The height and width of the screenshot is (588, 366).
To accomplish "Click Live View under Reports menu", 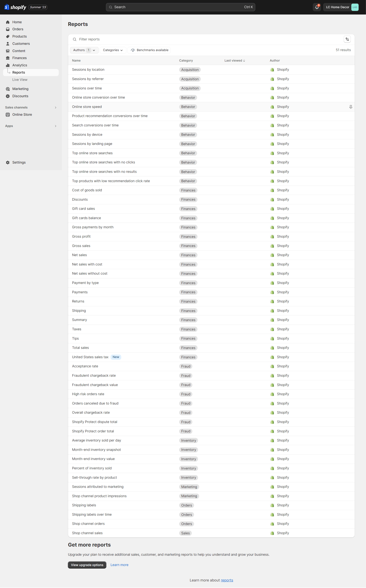I will pyautogui.click(x=20, y=79).
